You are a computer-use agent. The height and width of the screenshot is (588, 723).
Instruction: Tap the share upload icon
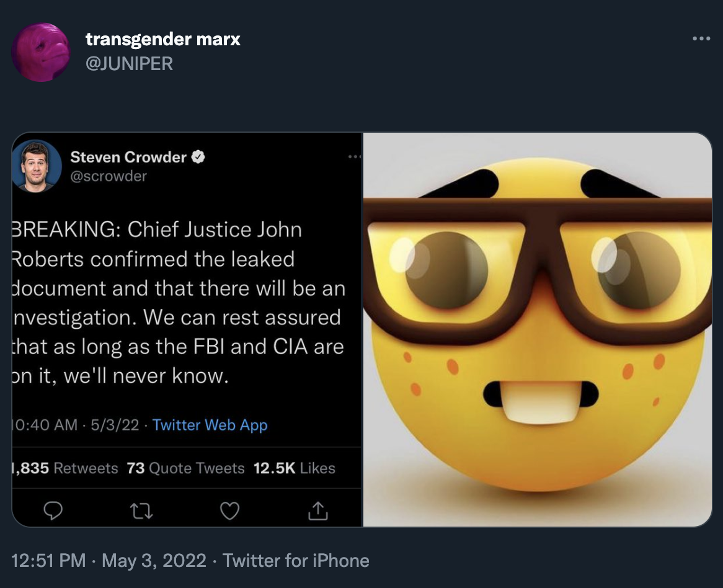tap(317, 510)
